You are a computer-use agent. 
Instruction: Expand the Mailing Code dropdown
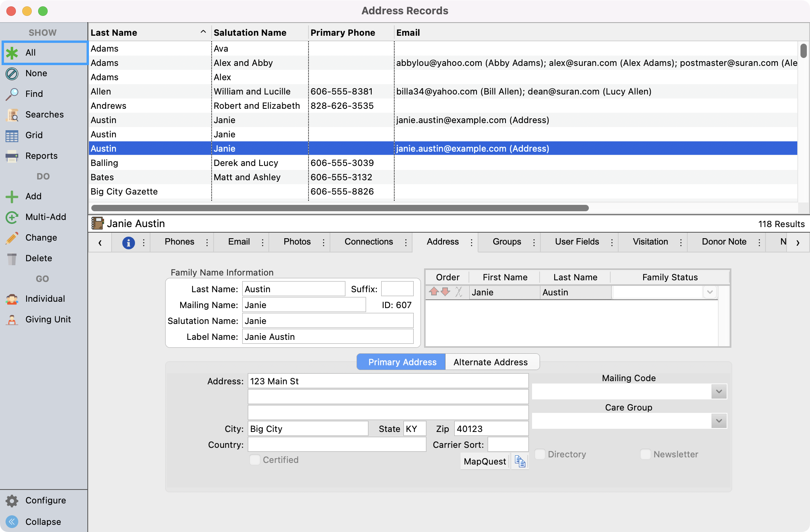pos(719,392)
